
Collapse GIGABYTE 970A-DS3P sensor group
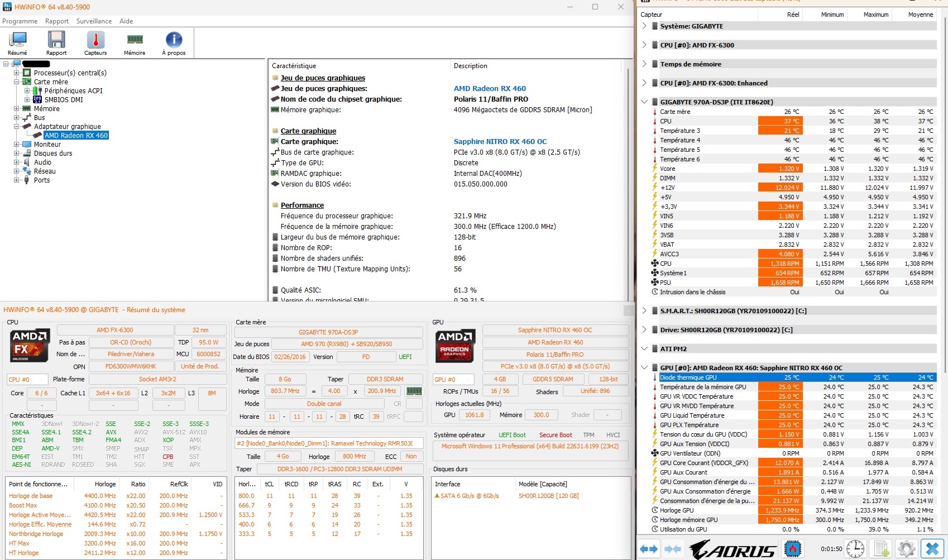pos(644,102)
